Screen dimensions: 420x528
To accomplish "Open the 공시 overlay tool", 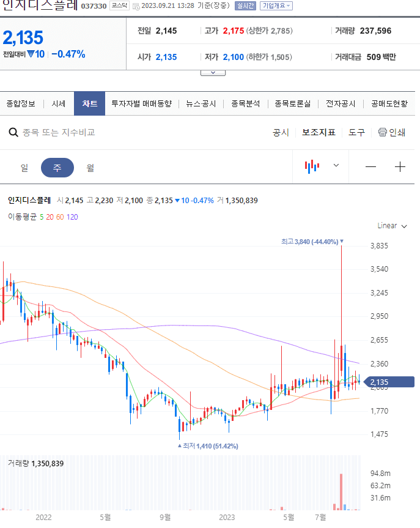I will (x=280, y=132).
